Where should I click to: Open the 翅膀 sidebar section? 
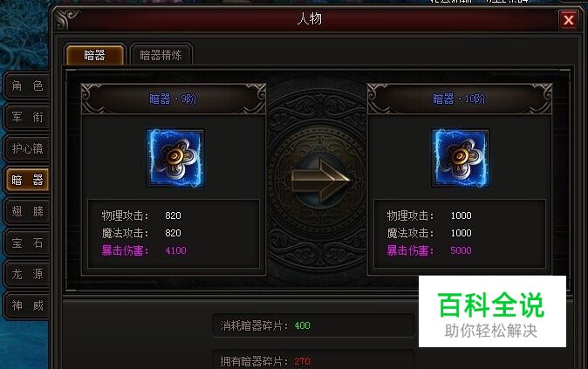point(27,211)
